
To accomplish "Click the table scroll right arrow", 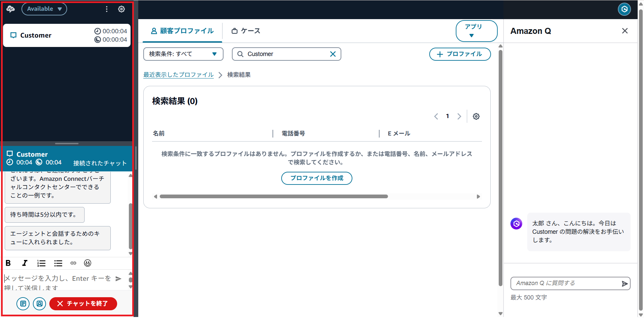I will tap(479, 197).
